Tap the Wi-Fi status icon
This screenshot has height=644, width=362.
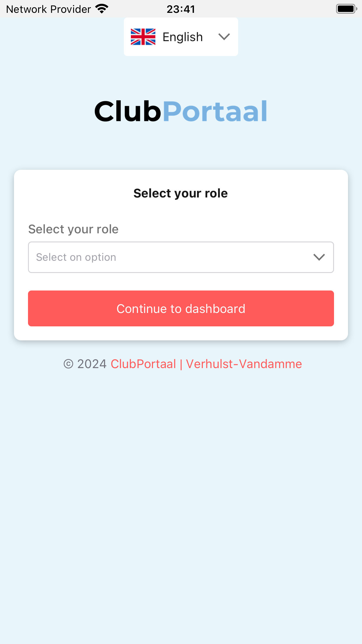pos(102,9)
